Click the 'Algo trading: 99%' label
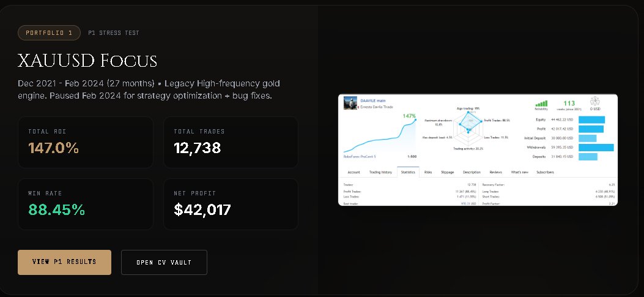Image resolution: width=644 pixels, height=297 pixels. [468, 108]
